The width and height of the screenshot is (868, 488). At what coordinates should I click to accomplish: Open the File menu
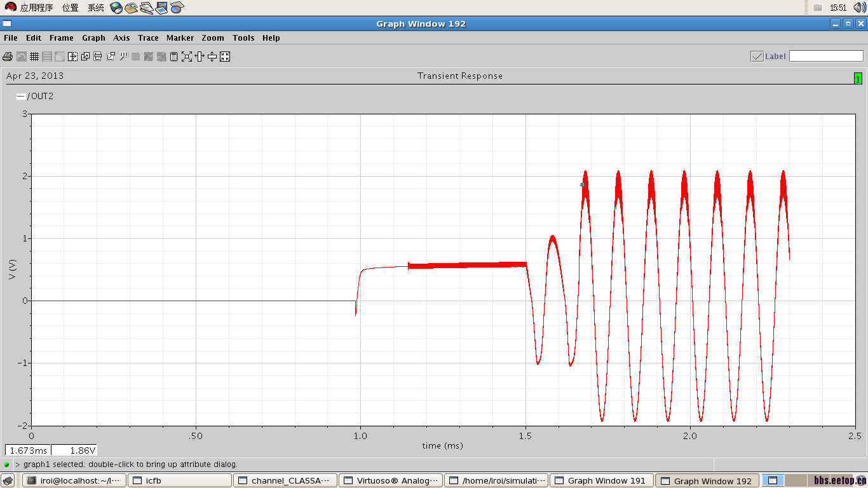11,38
